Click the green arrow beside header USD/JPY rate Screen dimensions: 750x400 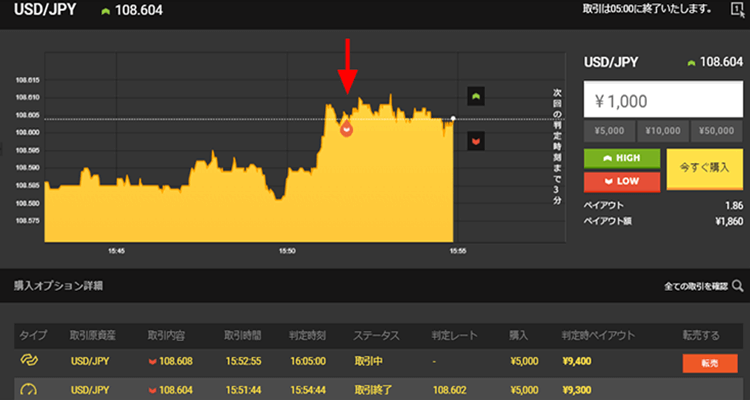[106, 11]
